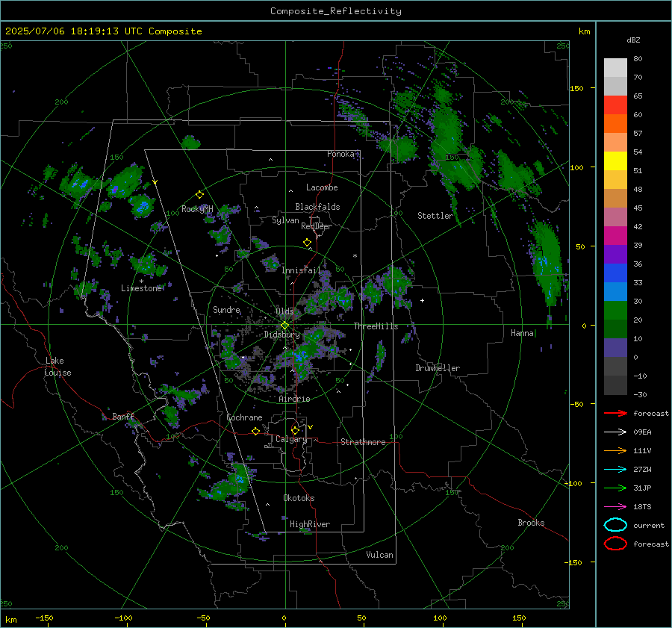Click the Drumheller label
The height and width of the screenshot is (628, 672).
click(438, 368)
